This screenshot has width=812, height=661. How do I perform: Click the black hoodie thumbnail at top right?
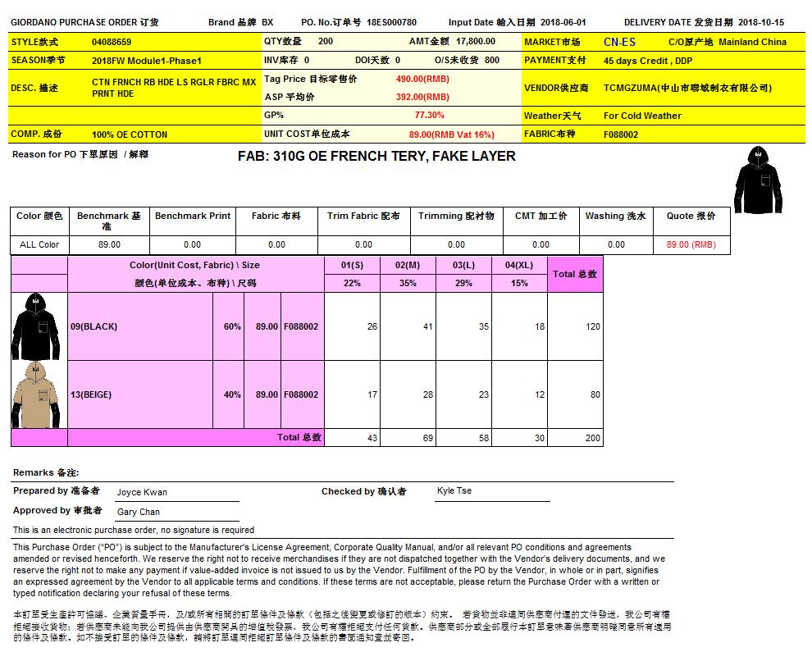760,180
